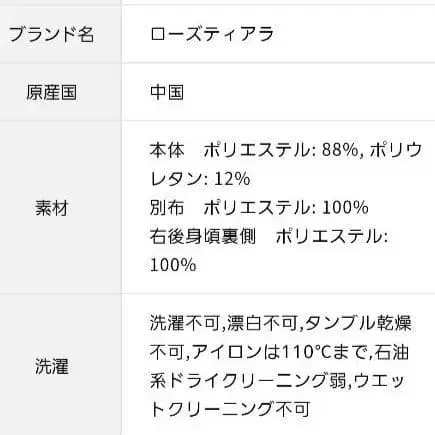
Task: Click the ブランド名 header cell
Action: point(51,34)
